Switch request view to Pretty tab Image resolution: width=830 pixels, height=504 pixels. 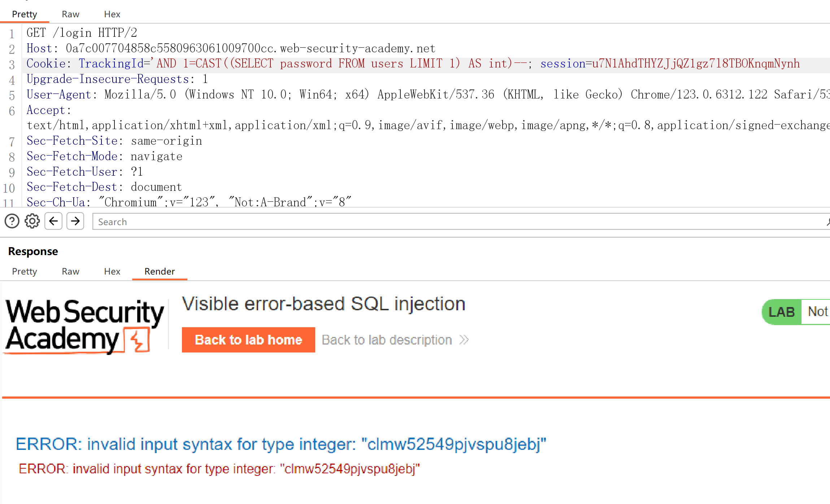25,14
